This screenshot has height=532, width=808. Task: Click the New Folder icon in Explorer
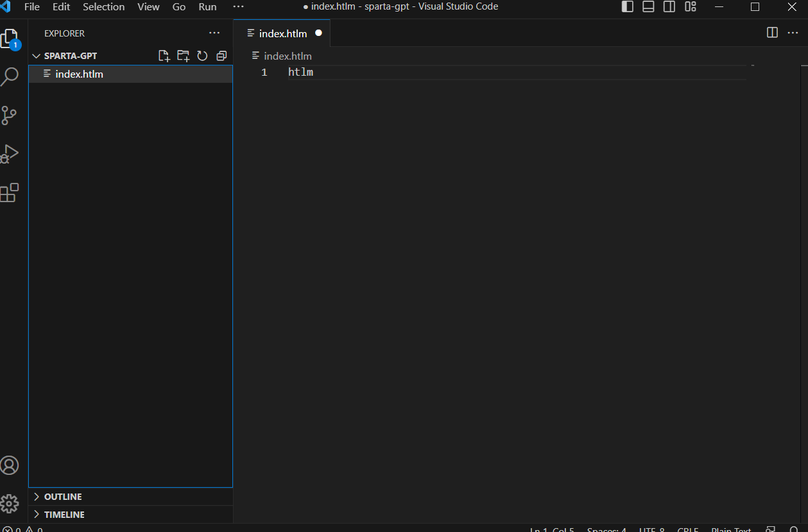(x=183, y=56)
